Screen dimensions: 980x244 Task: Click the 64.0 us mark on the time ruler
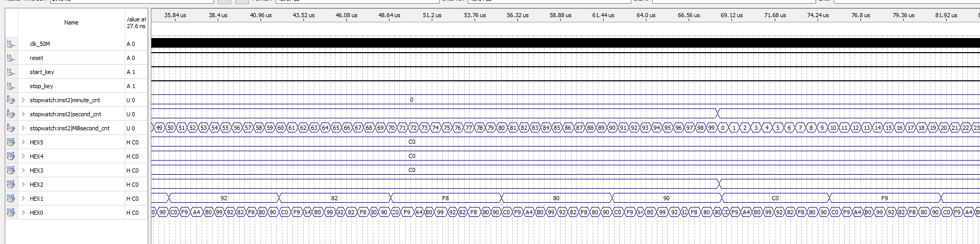646,16
